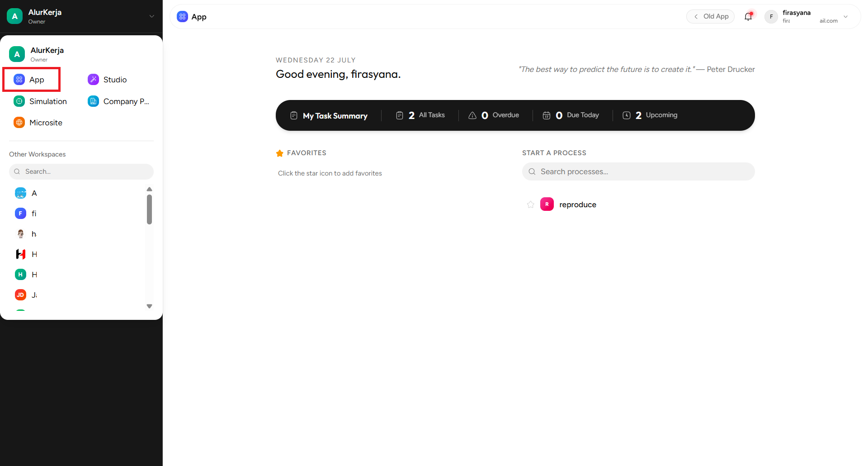
Task: Collapse the AlurKerja workspace switcher chevron
Action: [x=152, y=16]
